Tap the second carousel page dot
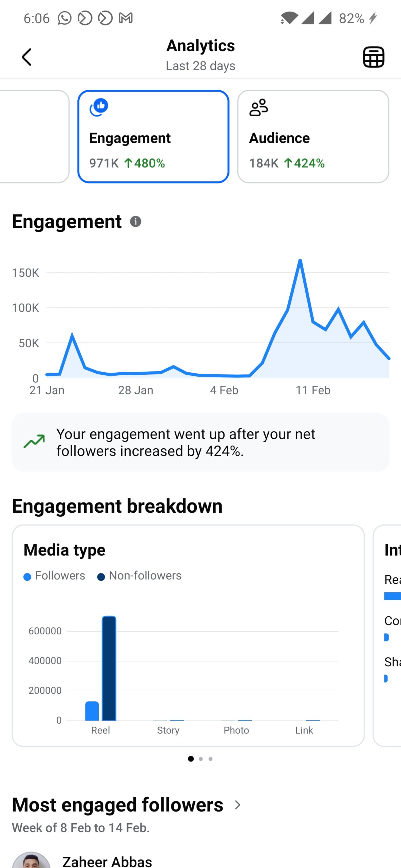The height and width of the screenshot is (868, 401). pyautogui.click(x=201, y=759)
